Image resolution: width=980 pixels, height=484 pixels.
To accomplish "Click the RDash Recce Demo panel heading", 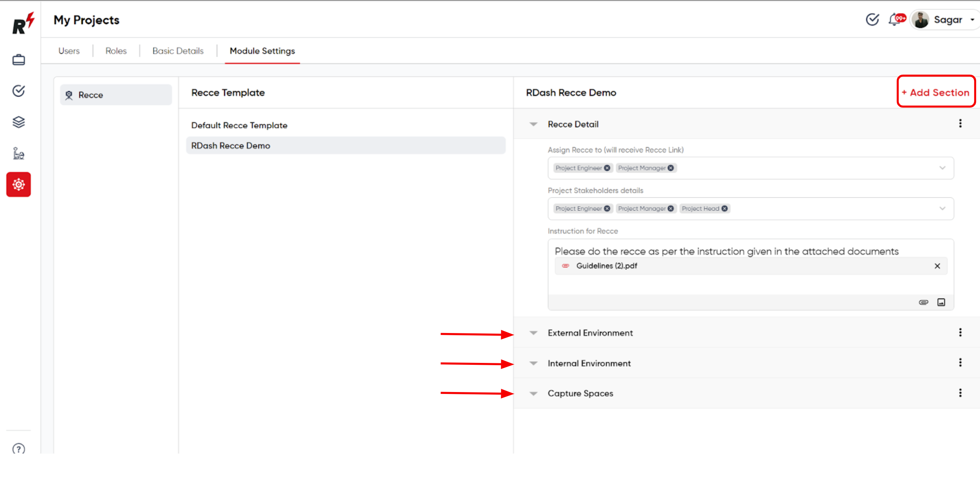I will [x=571, y=92].
